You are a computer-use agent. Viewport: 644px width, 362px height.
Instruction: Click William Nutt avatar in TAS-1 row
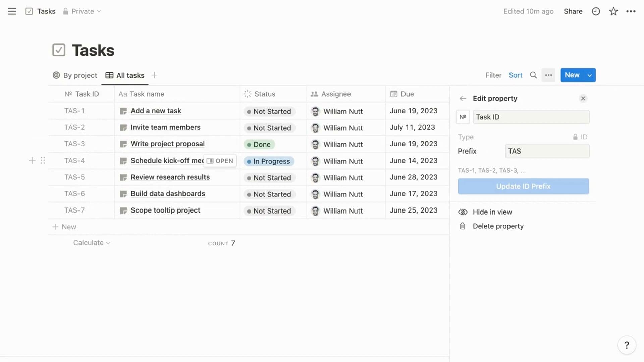(315, 111)
